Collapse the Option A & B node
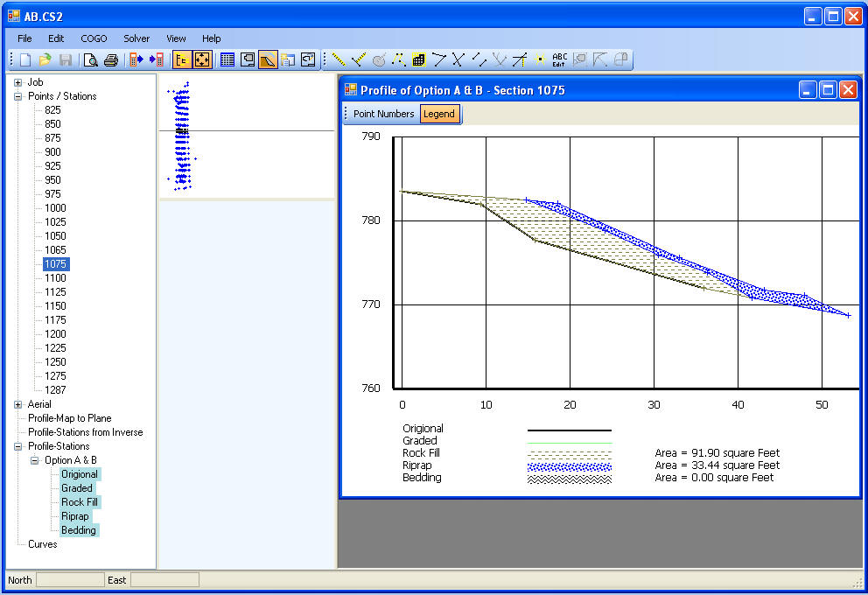Screen dimensions: 868x595 pos(34,460)
